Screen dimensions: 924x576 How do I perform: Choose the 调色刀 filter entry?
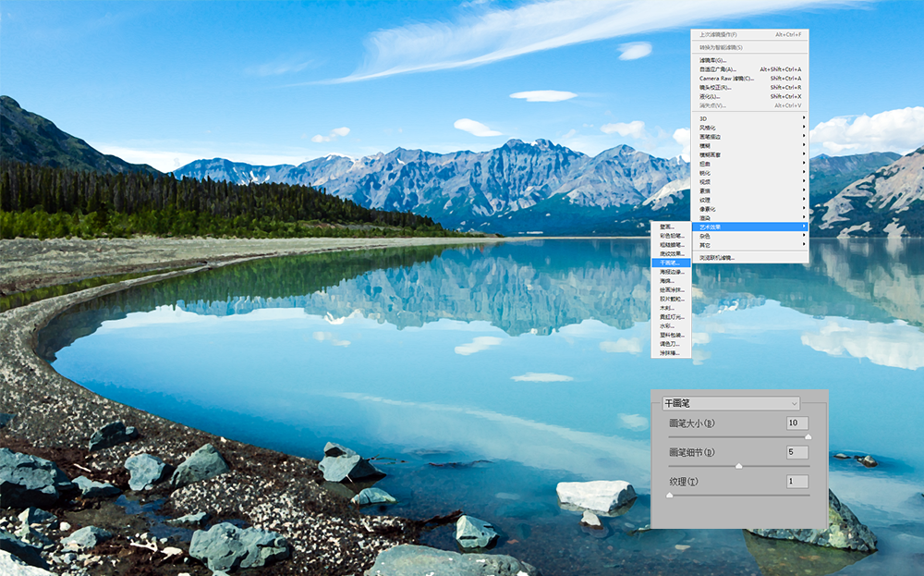(x=672, y=343)
